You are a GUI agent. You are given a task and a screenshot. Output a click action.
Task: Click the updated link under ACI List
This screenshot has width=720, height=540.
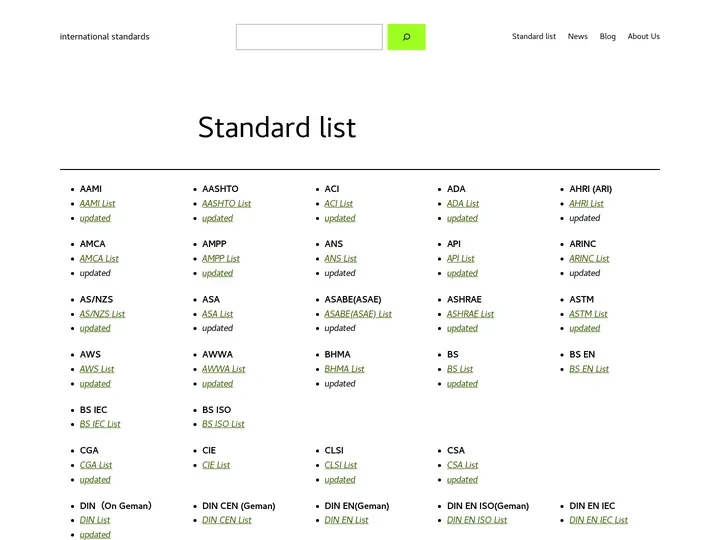(x=340, y=218)
